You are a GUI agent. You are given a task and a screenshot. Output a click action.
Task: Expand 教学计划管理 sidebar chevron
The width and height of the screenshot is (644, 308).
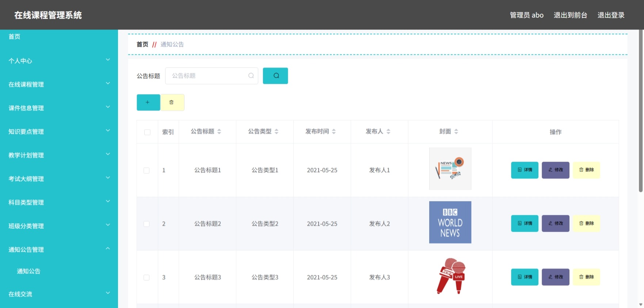point(108,154)
